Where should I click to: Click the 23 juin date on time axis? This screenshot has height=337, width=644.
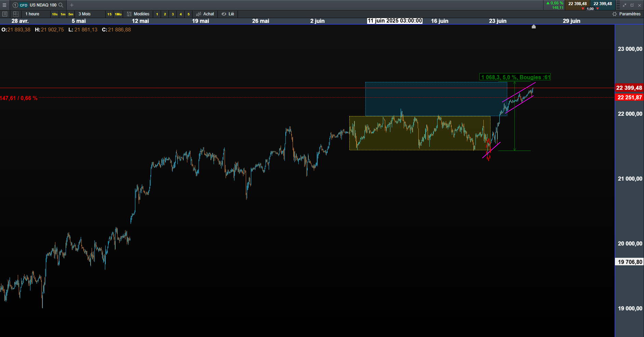[x=498, y=21]
